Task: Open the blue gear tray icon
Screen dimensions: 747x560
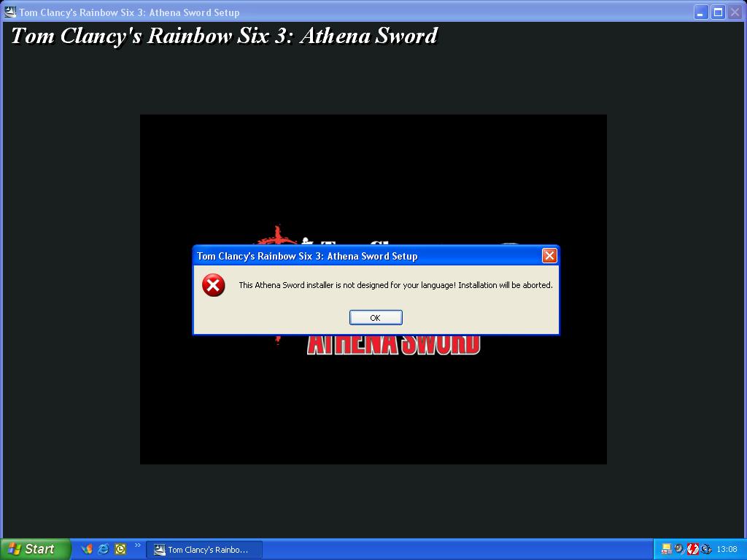Action: click(705, 549)
